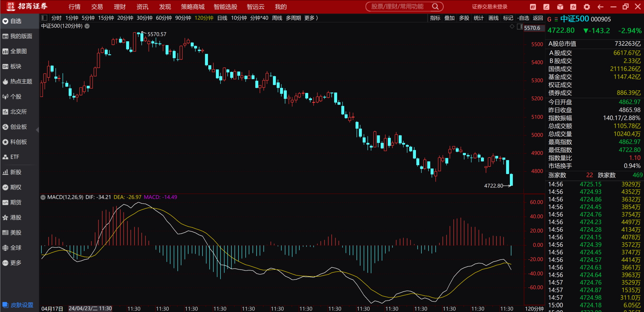Viewport: 644px width, 312px height.
Task: Open the 理财 menu
Action: click(x=120, y=7)
